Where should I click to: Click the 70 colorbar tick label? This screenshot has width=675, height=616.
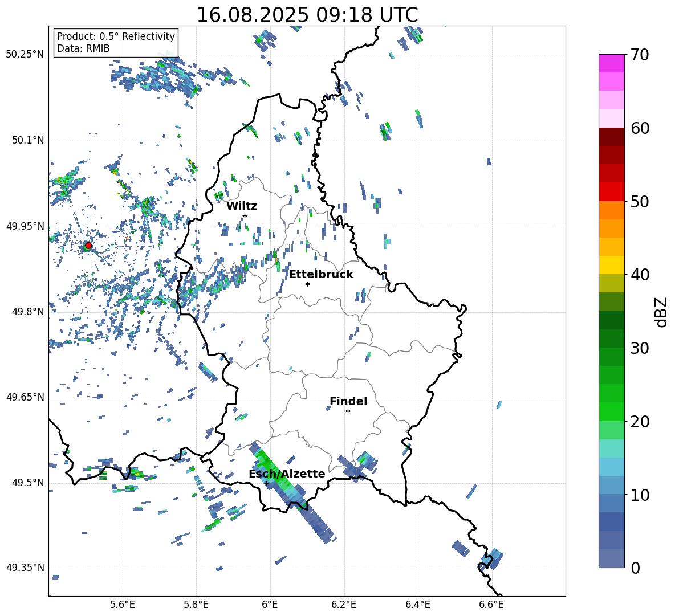tap(640, 55)
